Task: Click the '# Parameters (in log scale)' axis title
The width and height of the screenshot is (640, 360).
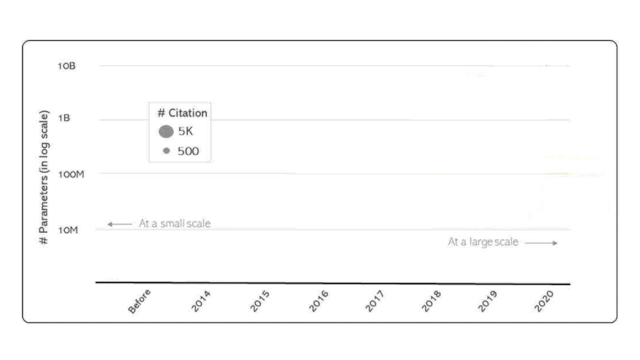Action: 44,177
